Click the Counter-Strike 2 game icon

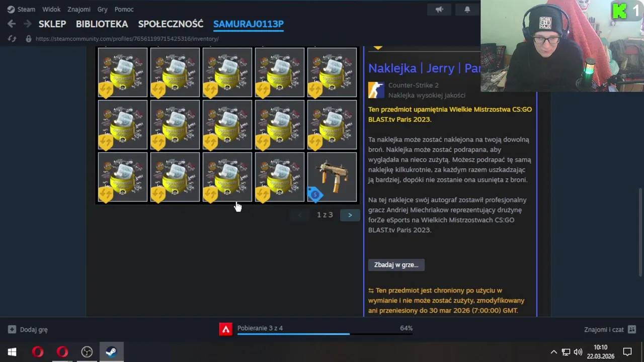click(376, 90)
